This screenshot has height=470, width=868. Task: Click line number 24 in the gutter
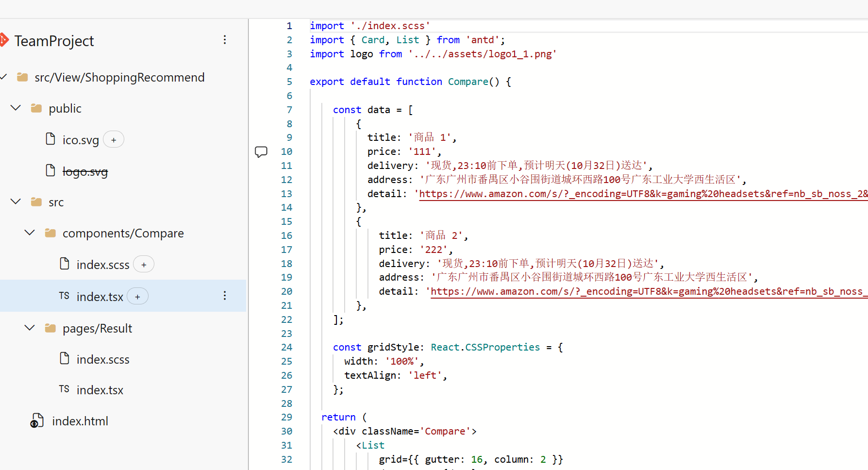[x=287, y=347]
